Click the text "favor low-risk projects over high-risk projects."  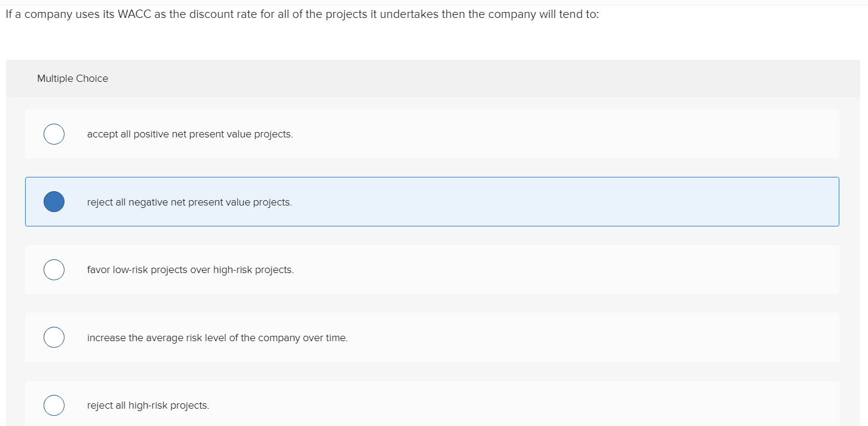(x=191, y=270)
